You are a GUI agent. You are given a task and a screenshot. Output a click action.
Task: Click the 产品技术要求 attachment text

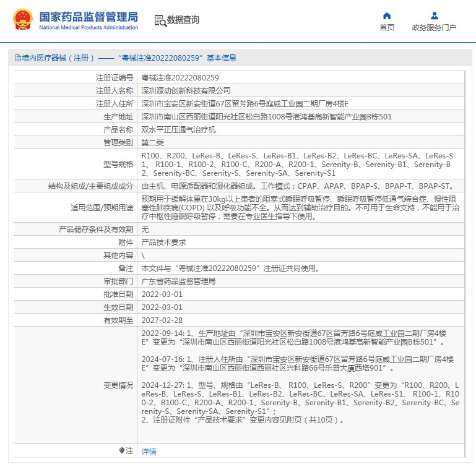coord(163,242)
